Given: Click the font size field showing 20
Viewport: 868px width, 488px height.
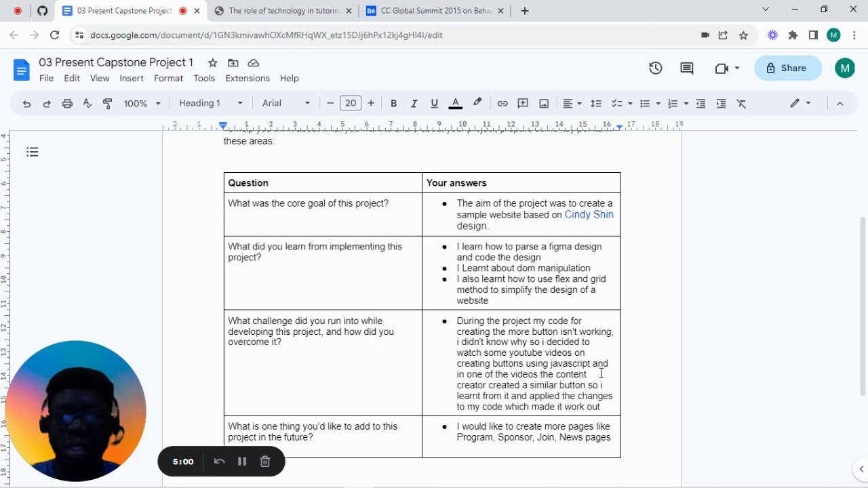Looking at the screenshot, I should 351,104.
